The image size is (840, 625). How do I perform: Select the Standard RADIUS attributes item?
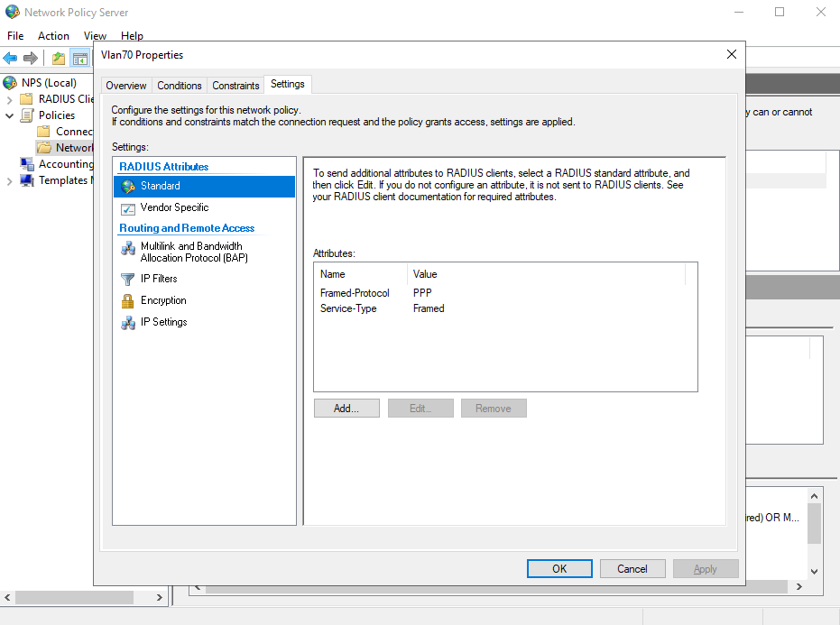click(204, 187)
